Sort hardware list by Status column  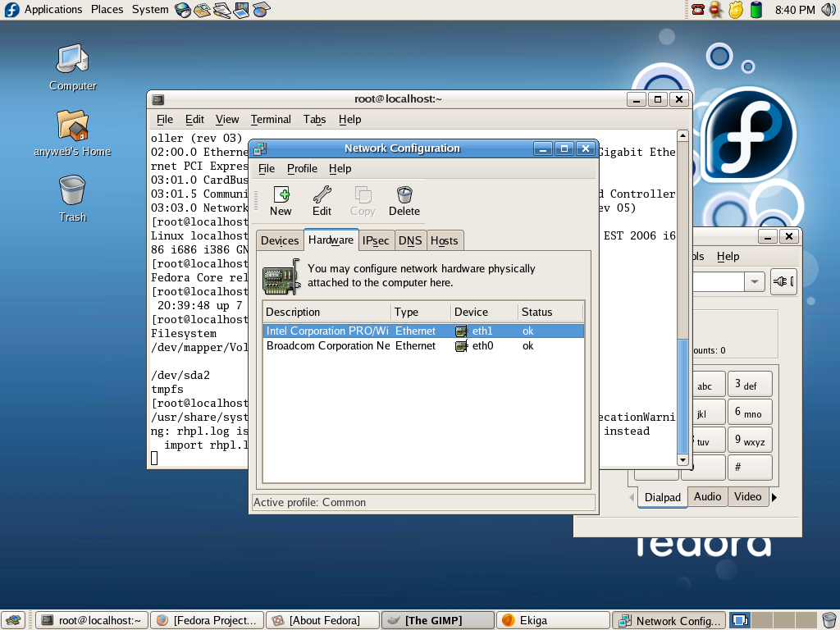tap(550, 313)
